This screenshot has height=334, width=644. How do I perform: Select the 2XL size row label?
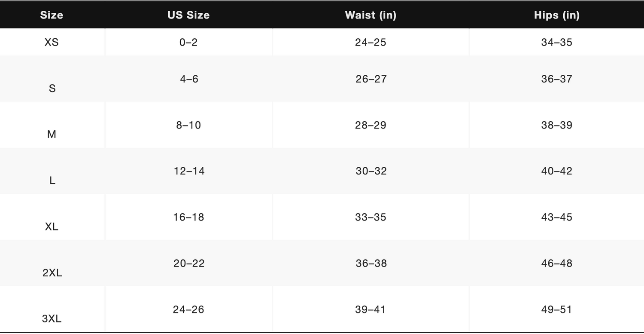52,273
